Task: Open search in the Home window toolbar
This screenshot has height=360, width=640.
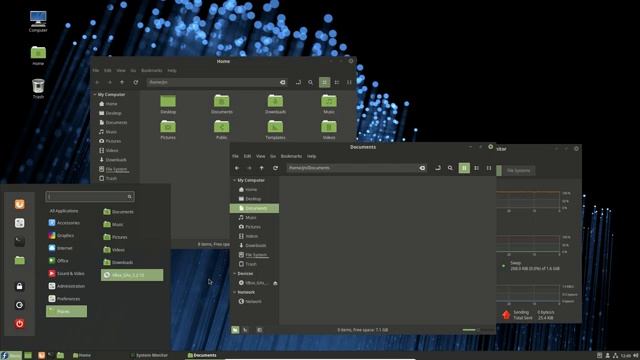Action: click(x=311, y=82)
